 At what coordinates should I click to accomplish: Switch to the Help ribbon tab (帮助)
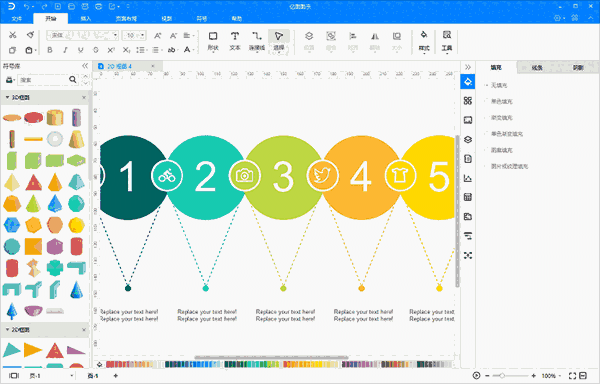(x=236, y=18)
